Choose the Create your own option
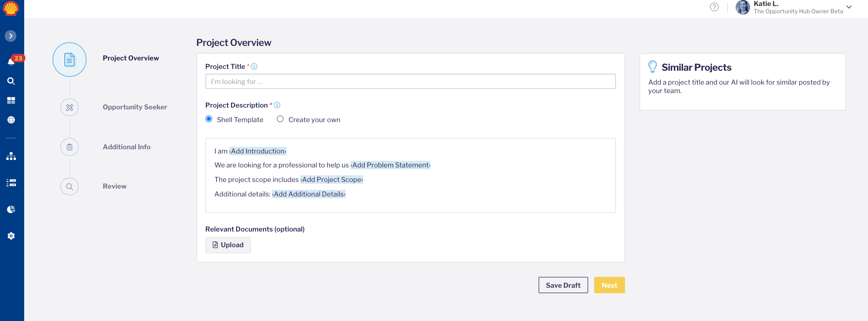The height and width of the screenshot is (321, 868). point(280,119)
